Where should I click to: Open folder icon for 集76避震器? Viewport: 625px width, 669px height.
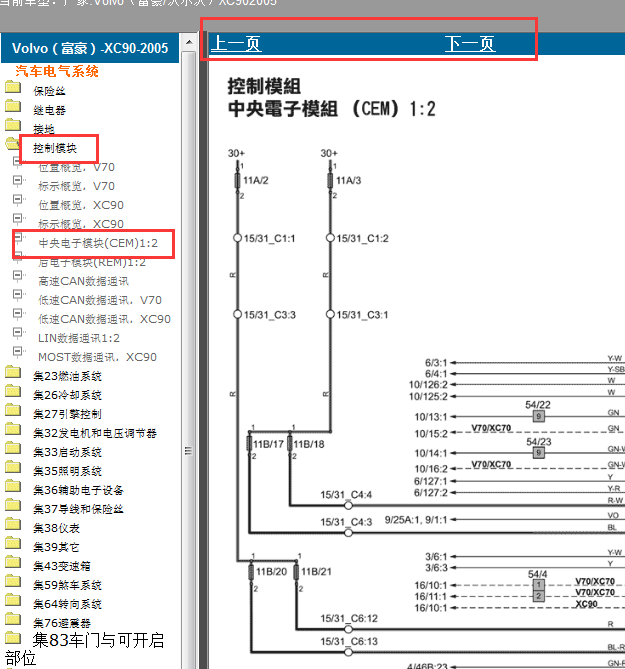click(13, 619)
